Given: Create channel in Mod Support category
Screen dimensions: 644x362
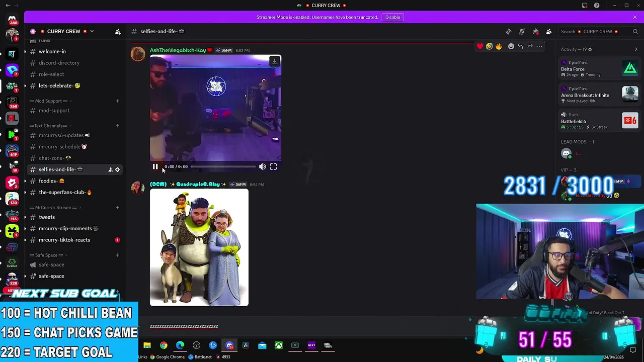Looking at the screenshot, I should click(117, 101).
